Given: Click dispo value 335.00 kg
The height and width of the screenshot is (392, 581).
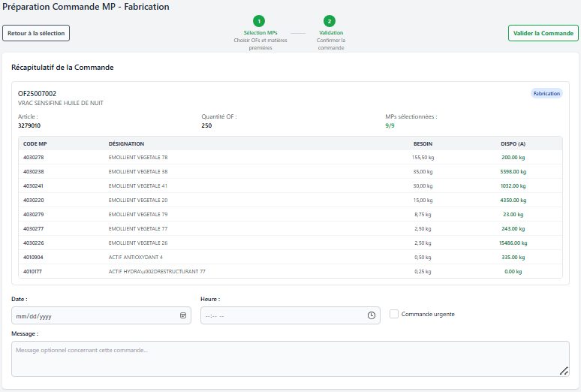Looking at the screenshot, I should click(x=513, y=258).
